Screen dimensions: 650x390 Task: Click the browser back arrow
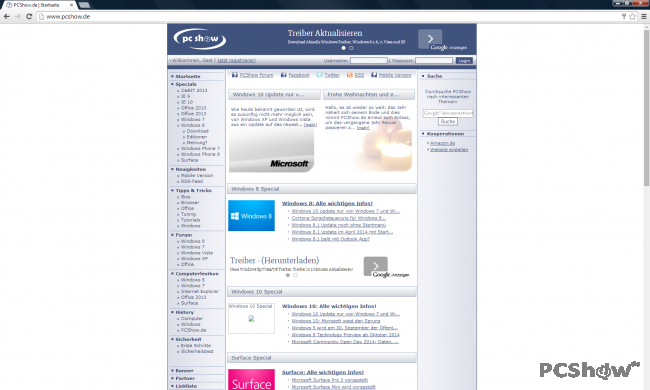point(7,17)
